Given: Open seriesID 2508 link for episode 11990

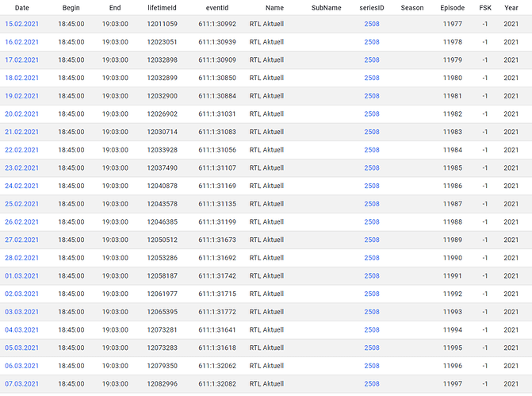Looking at the screenshot, I should [x=372, y=258].
